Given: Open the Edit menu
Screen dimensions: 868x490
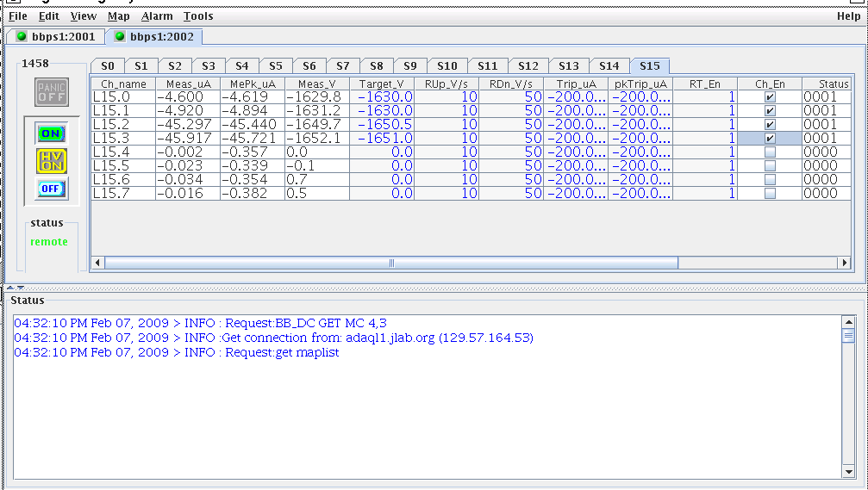Looking at the screenshot, I should click(x=49, y=16).
